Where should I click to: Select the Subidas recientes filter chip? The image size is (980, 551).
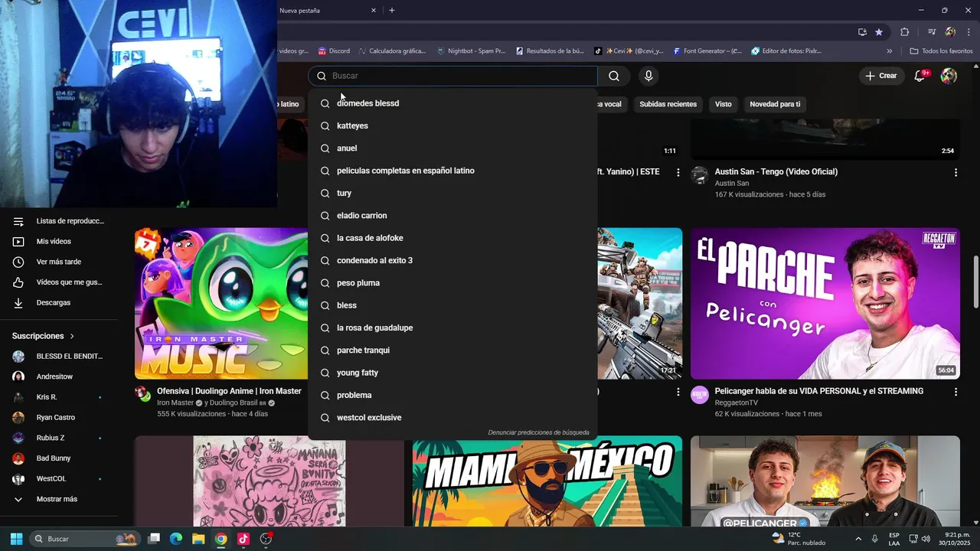[x=668, y=104]
